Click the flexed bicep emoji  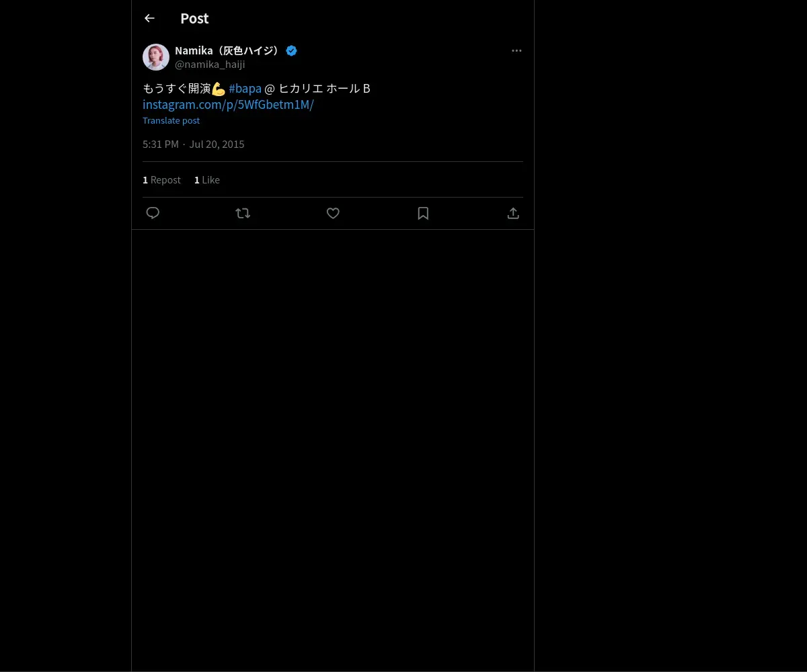click(x=219, y=89)
